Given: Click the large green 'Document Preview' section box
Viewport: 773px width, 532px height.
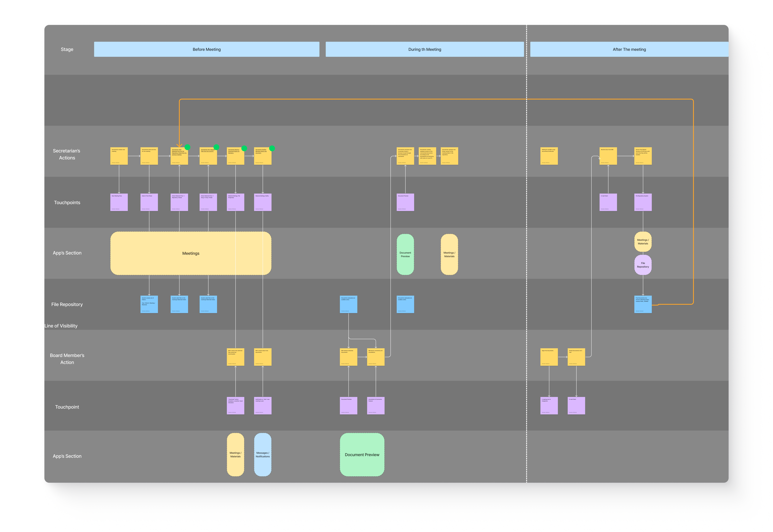Looking at the screenshot, I should pos(362,455).
